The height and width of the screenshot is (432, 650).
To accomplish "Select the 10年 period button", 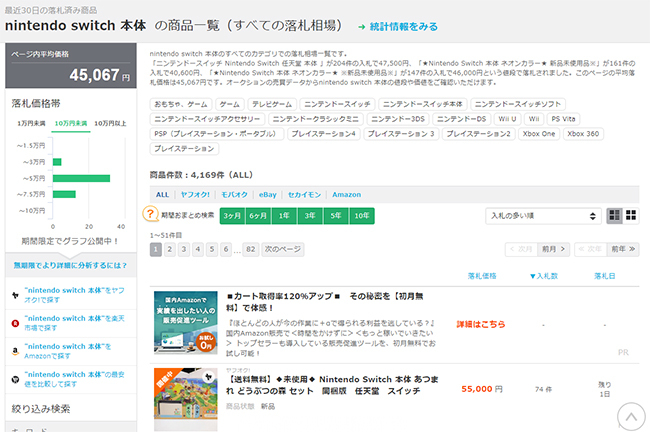I will click(x=360, y=215).
